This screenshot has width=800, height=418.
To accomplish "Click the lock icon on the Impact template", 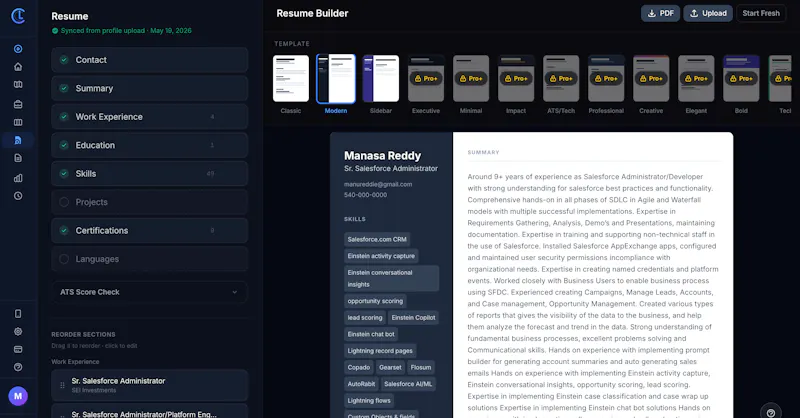I will point(508,79).
